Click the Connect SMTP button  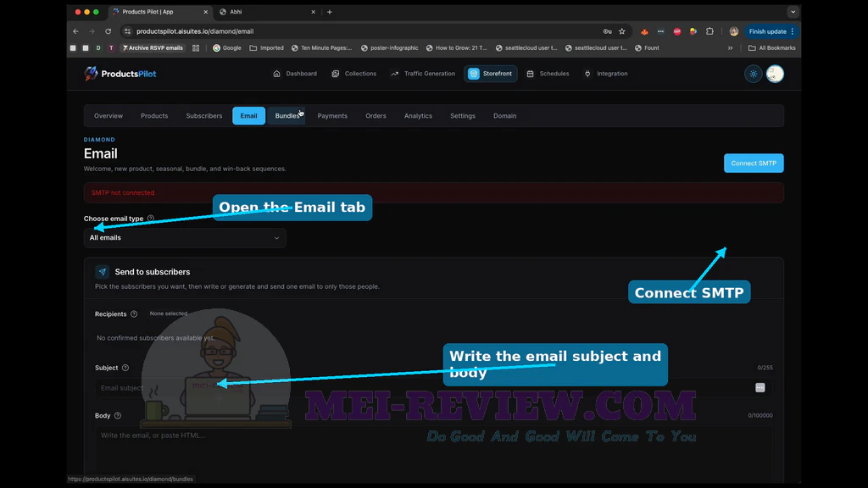click(x=754, y=164)
